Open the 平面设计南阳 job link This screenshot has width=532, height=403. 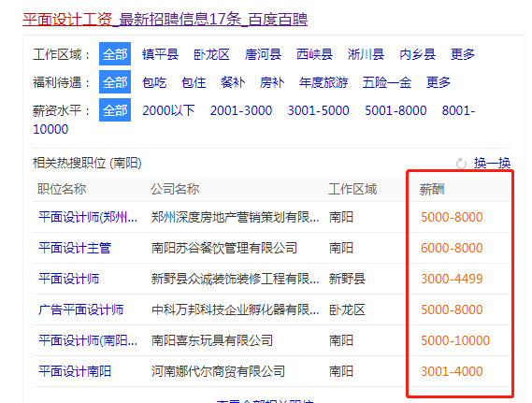click(75, 371)
